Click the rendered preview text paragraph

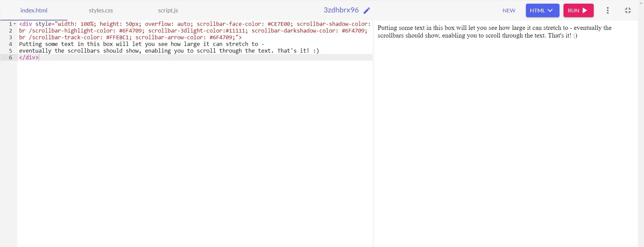tap(494, 32)
